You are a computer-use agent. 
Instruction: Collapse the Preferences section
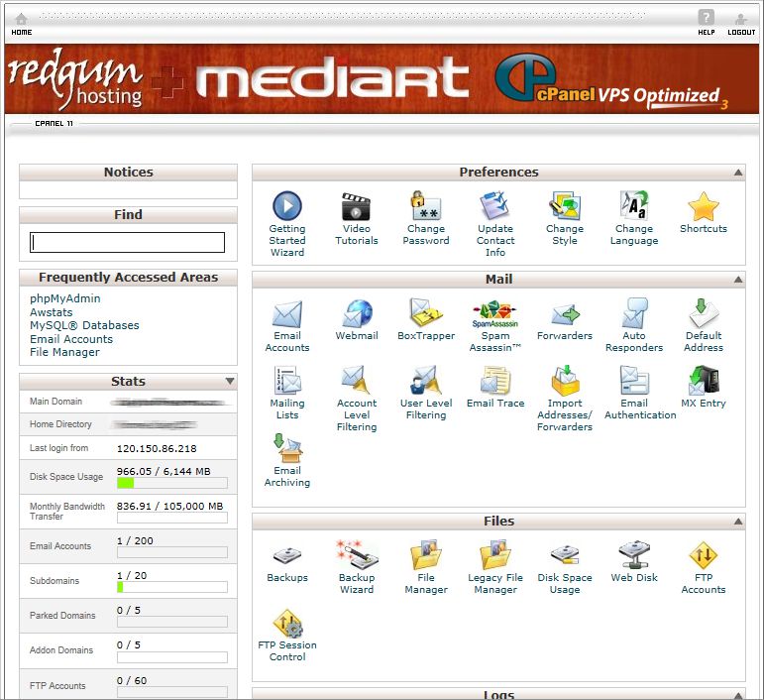(738, 173)
